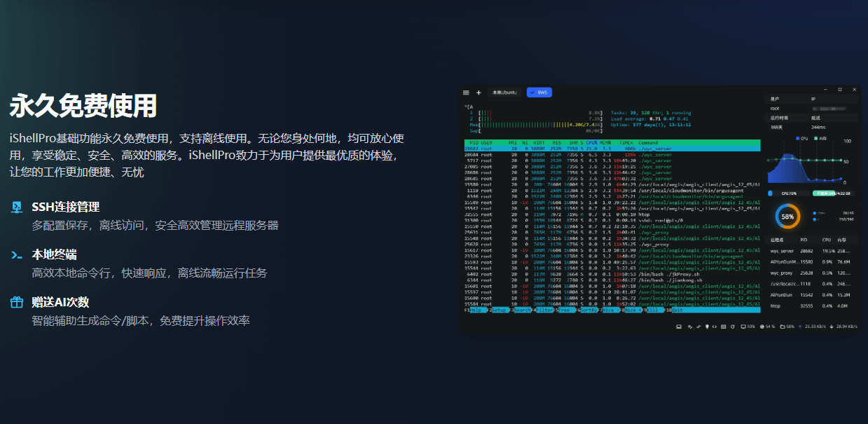Click the plus icon to add a session
This screenshot has width=868, height=424.
(x=478, y=93)
